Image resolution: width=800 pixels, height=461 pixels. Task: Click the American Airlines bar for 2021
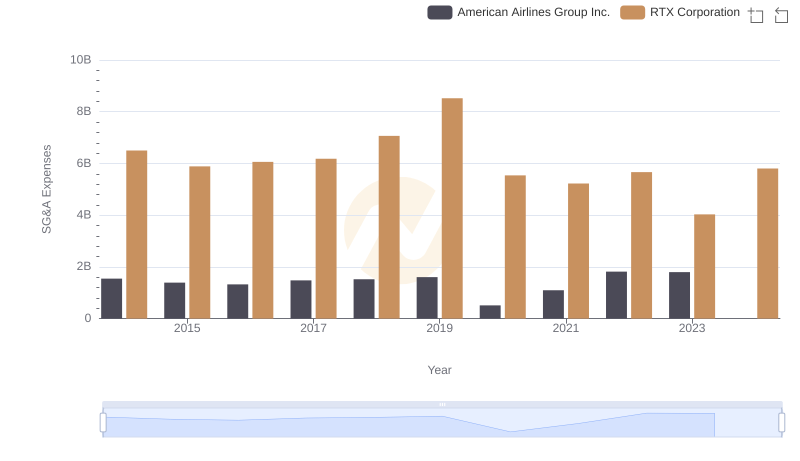(x=554, y=304)
